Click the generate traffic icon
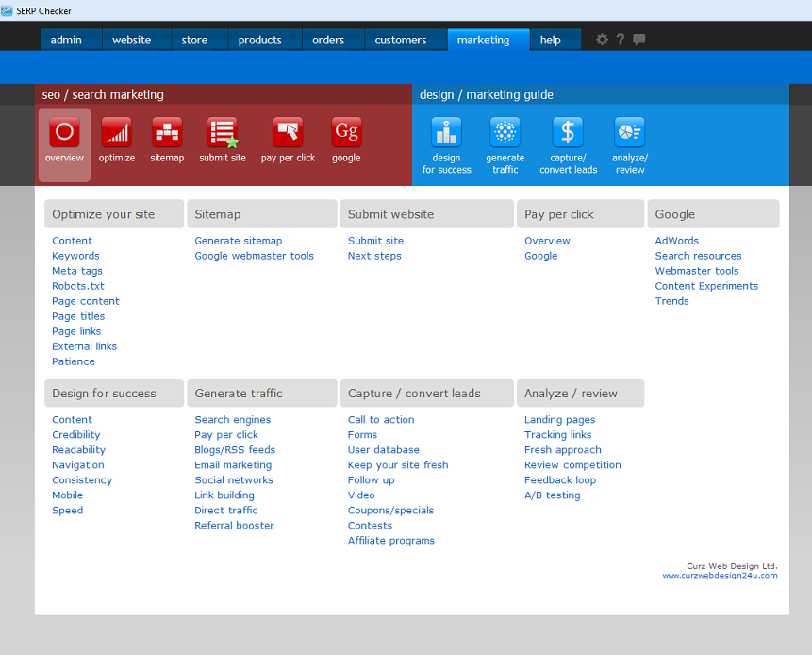Image resolution: width=812 pixels, height=655 pixels. pyautogui.click(x=505, y=133)
